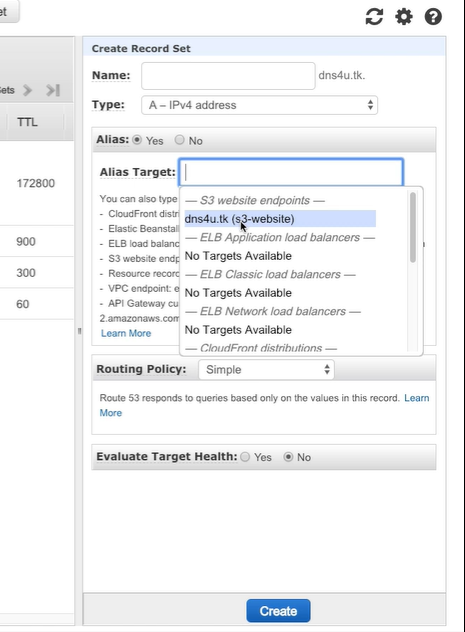Click No Targets Available under Classic load balancers
This screenshot has width=465, height=632.
coord(238,293)
